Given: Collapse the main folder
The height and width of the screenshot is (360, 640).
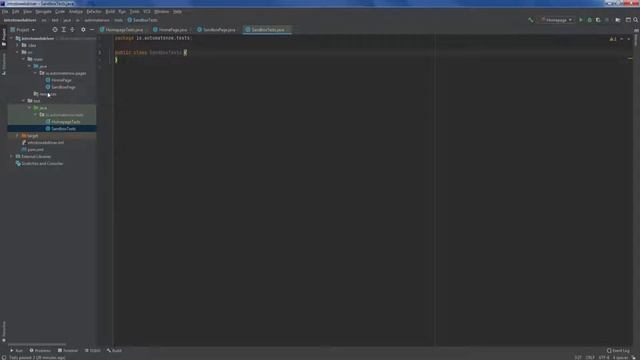Looking at the screenshot, I should point(24,59).
